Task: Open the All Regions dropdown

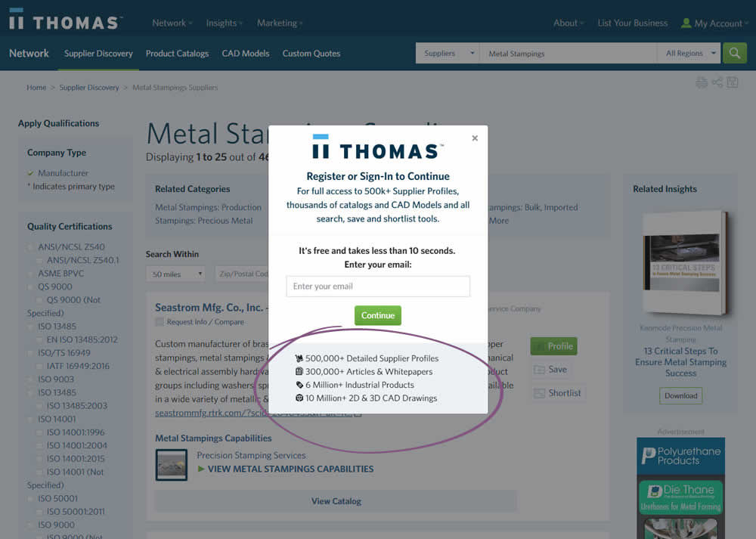Action: (691, 54)
